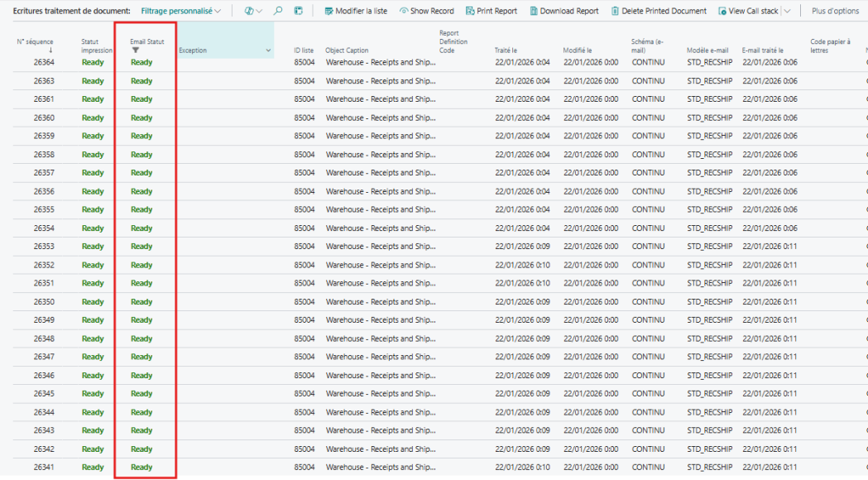Click the search magnifier icon

click(x=278, y=11)
